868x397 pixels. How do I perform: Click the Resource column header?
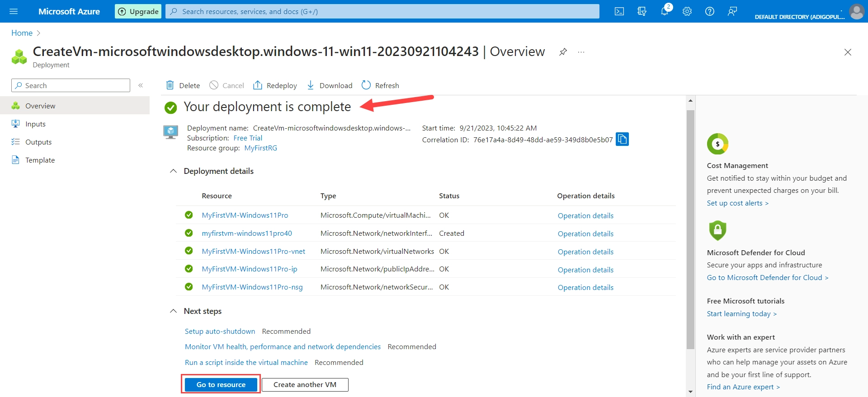pyautogui.click(x=217, y=196)
